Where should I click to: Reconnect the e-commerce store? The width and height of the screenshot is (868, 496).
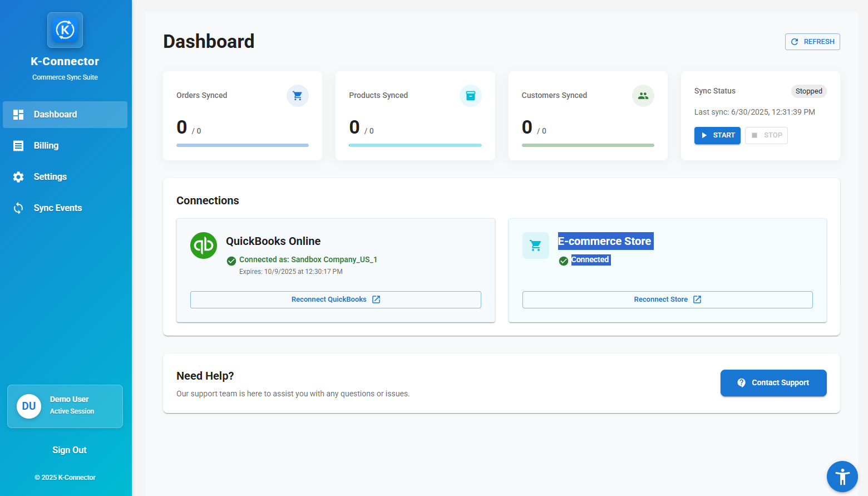pos(668,299)
